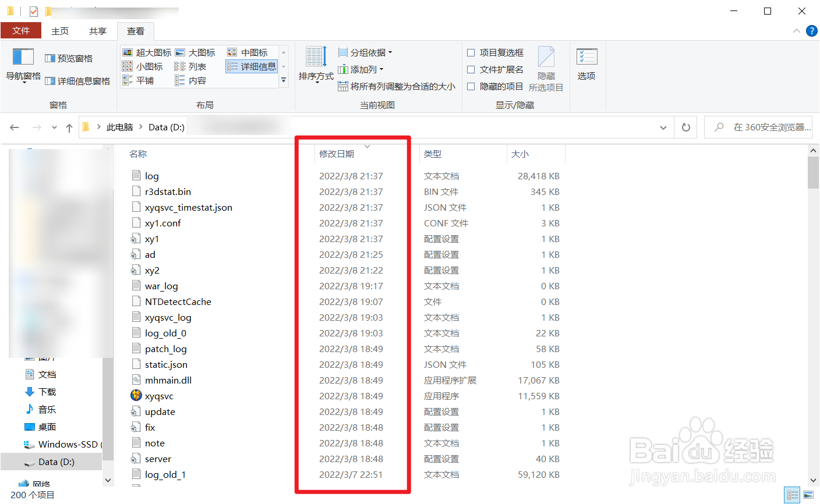This screenshot has height=504, width=820.
Task: Enable 隐藏的项目 hidden items checkbox
Action: pyautogui.click(x=471, y=86)
